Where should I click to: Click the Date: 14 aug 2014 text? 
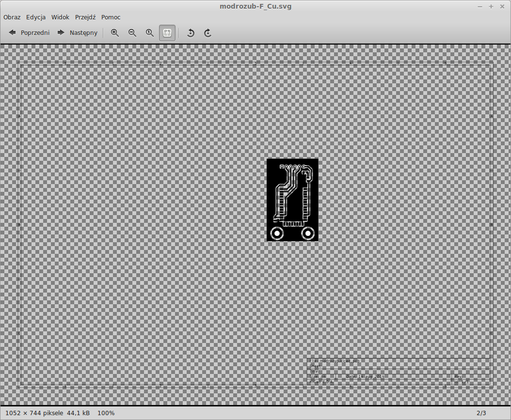point(366,376)
